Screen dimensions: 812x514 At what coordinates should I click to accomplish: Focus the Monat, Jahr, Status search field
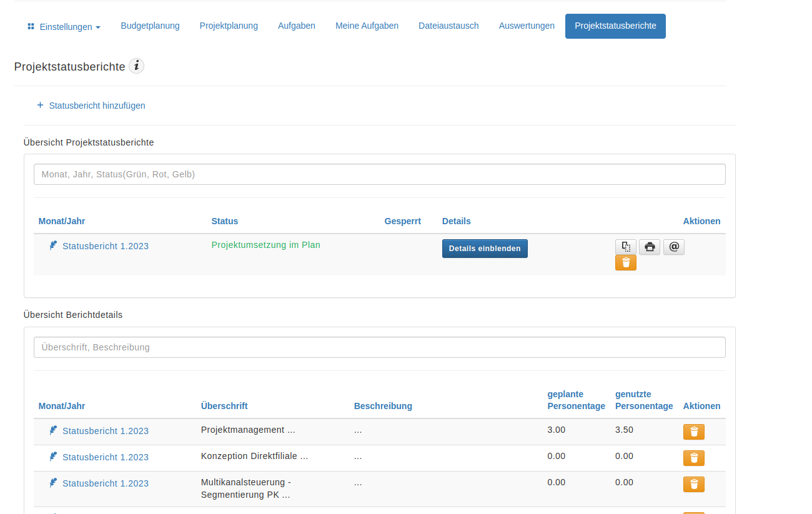380,174
